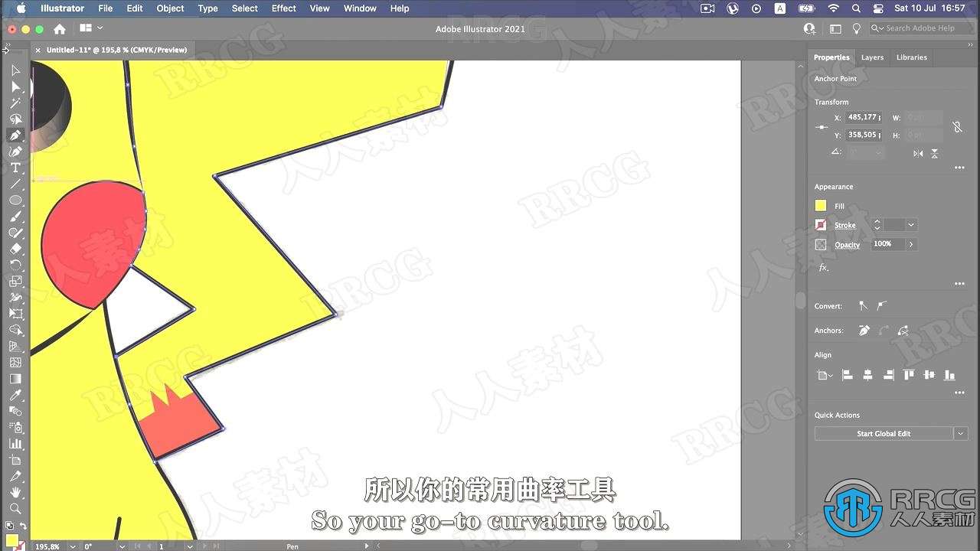Screen dimensions: 980x551
Task: Click Vertical Align Bottom icon
Action: 950,375
